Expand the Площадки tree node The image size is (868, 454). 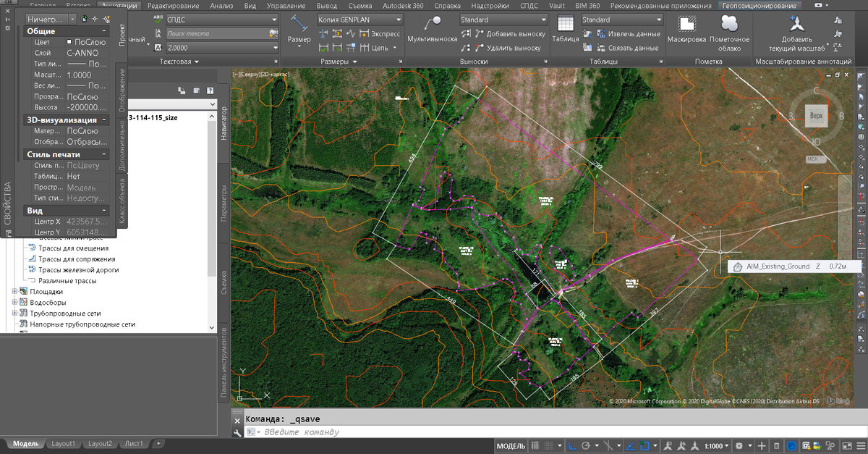15,292
